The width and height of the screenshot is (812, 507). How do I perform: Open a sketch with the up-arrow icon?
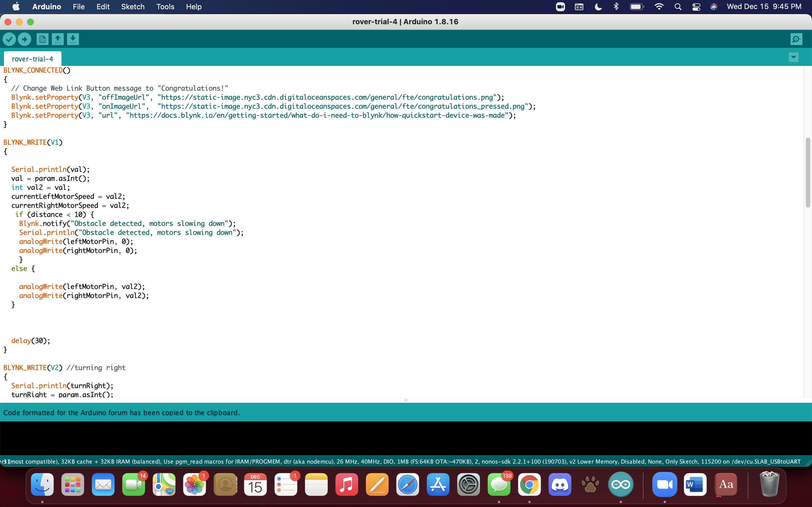tap(58, 39)
